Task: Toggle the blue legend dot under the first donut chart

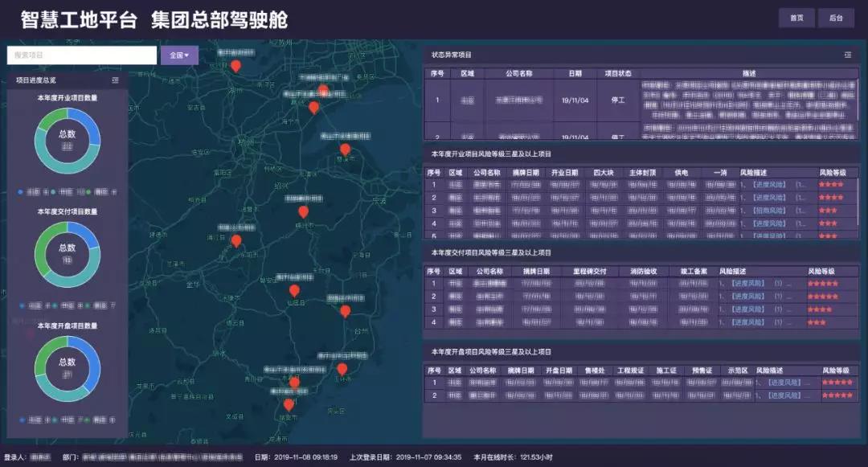Action: tap(20, 192)
